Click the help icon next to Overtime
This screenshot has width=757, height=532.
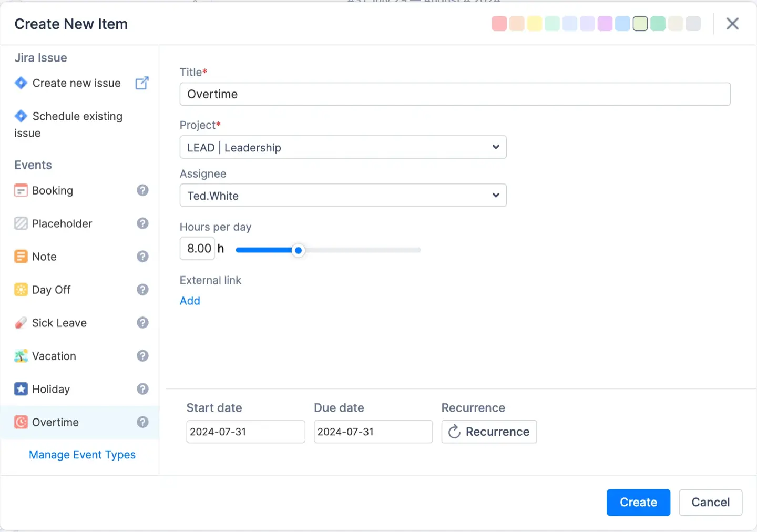coord(142,422)
